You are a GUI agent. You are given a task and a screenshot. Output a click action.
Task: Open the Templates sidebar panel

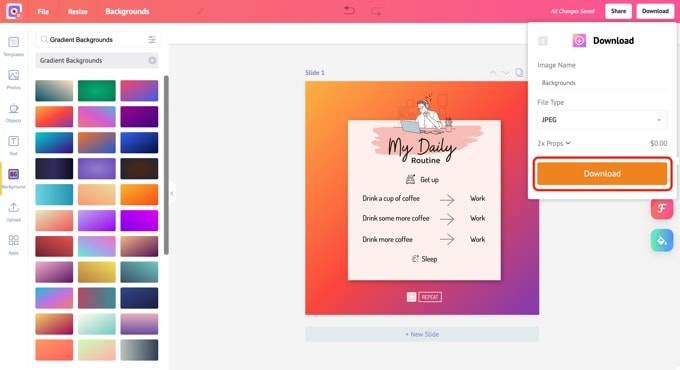13,46
